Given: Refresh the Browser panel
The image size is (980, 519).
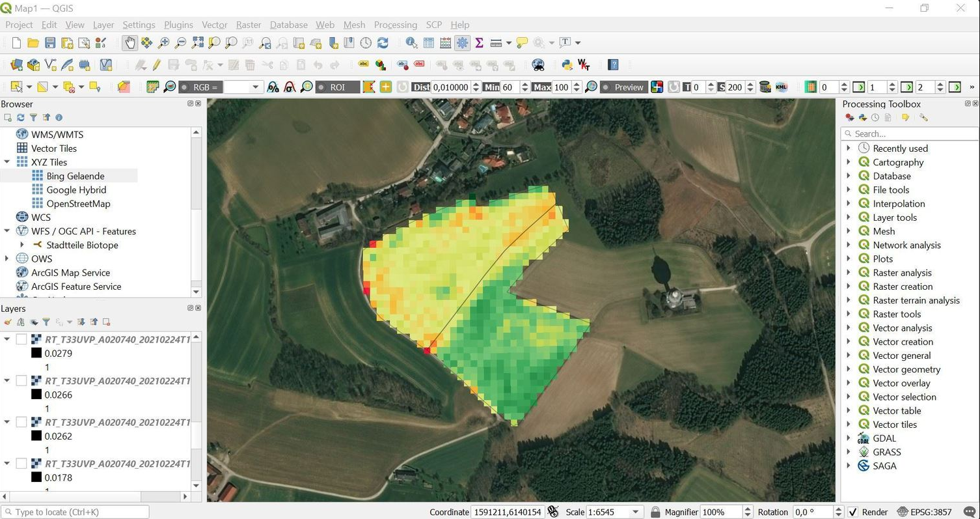Looking at the screenshot, I should (x=20, y=117).
